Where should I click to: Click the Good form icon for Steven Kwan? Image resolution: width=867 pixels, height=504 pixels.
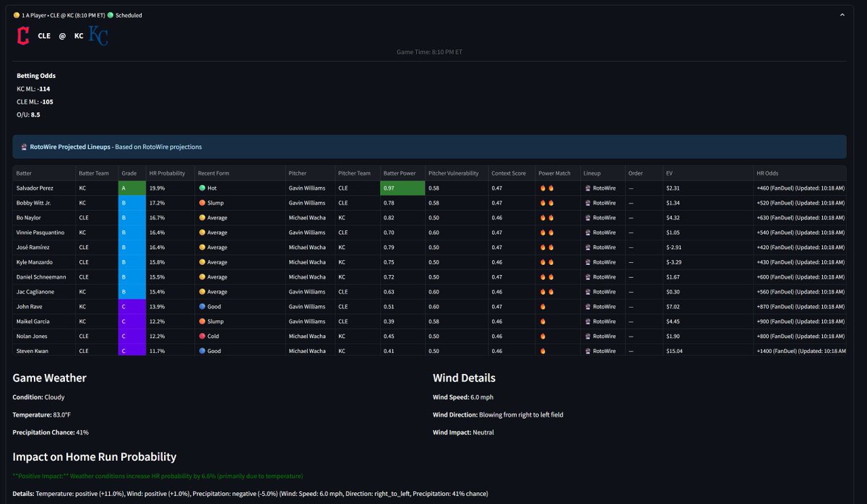[x=203, y=351]
